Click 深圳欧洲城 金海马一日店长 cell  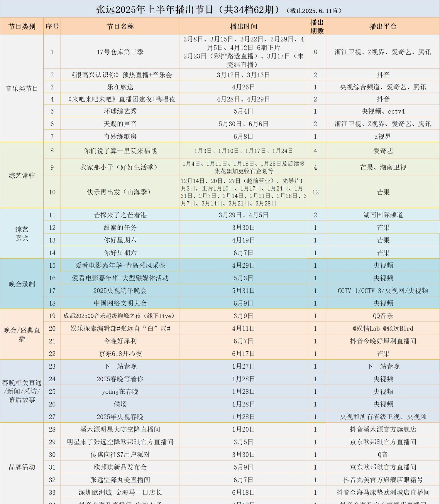(x=120, y=493)
